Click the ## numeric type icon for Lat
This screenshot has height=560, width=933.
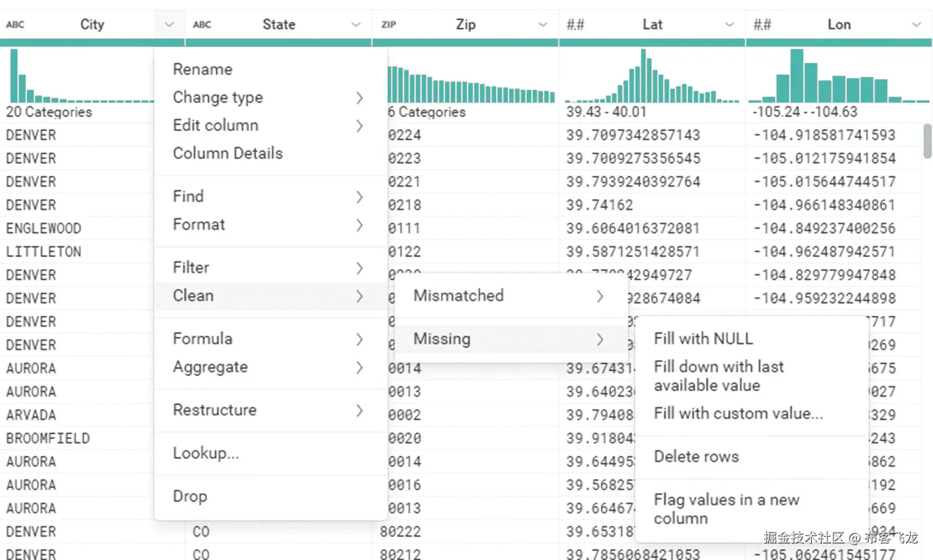[x=575, y=24]
